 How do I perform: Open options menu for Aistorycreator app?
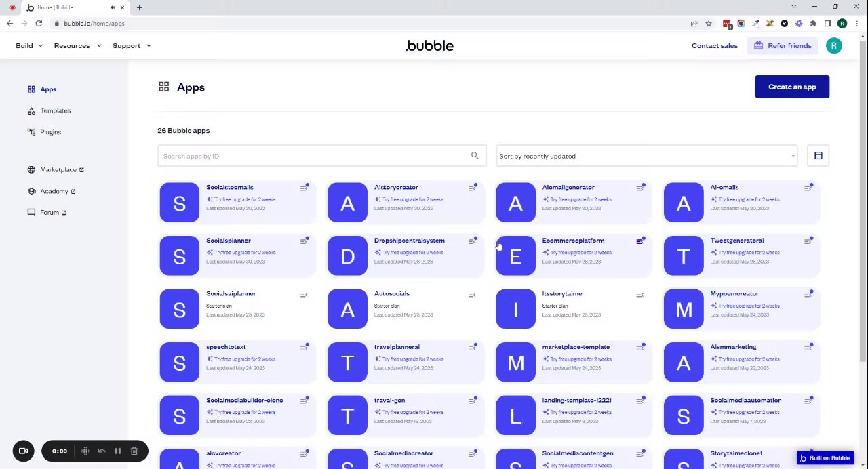coord(472,188)
